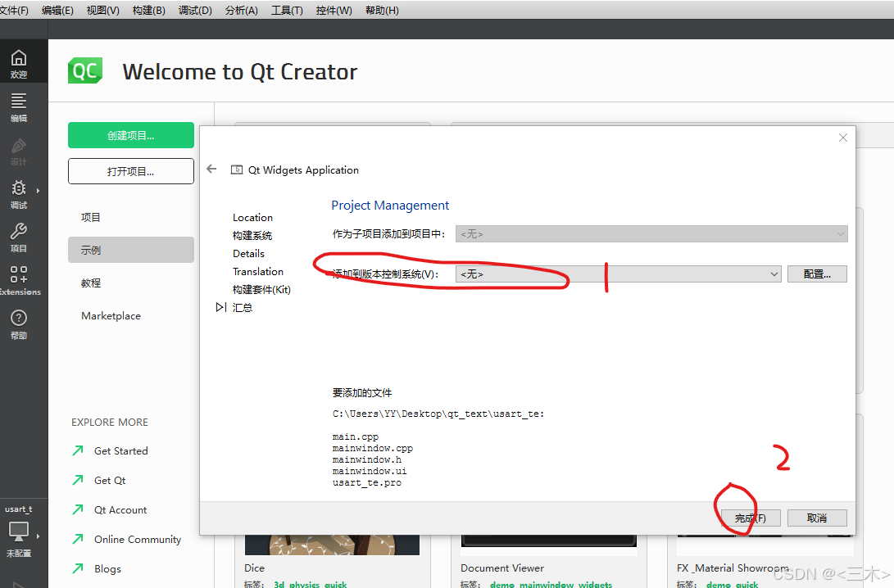
Task: Open the Get Qt link
Action: tap(110, 481)
